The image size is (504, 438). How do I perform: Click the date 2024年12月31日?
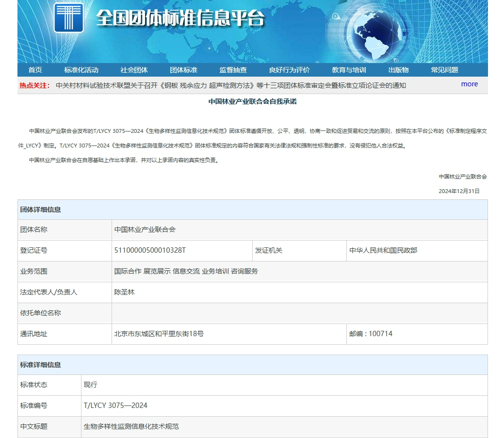459,191
